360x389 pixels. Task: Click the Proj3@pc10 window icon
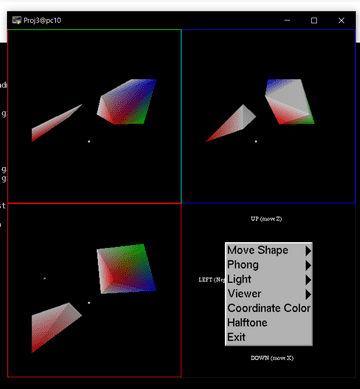coord(17,20)
